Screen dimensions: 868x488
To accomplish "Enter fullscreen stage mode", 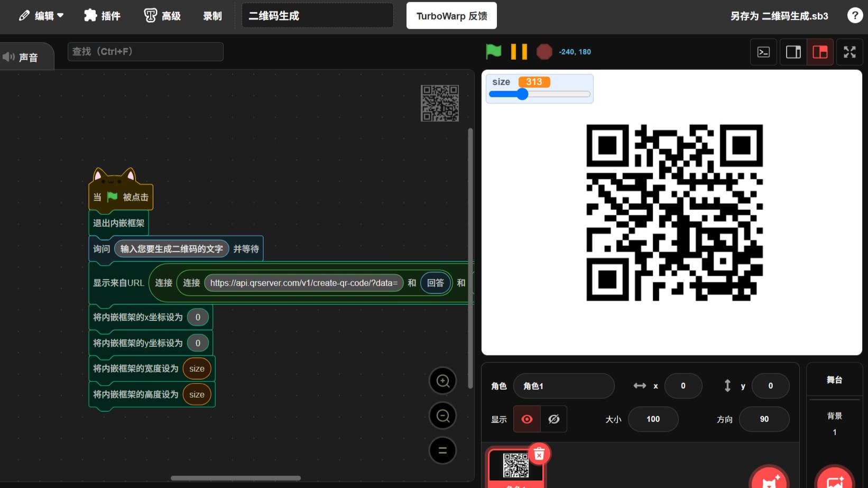I will click(849, 52).
